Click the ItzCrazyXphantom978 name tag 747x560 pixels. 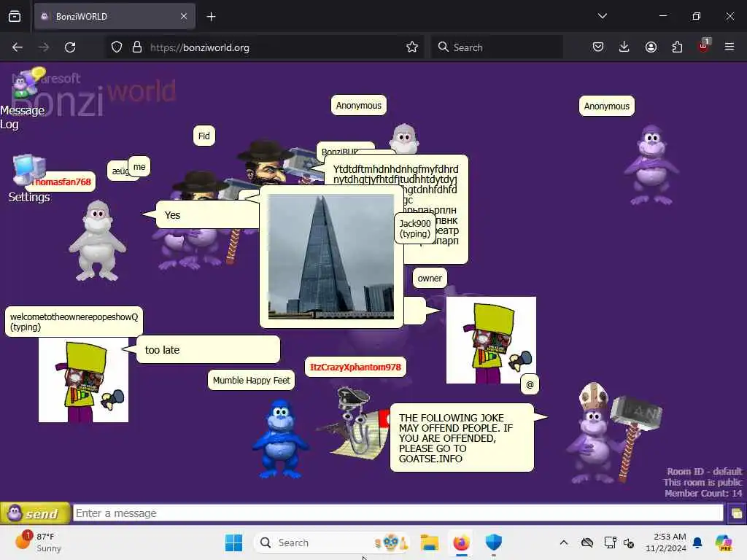tap(355, 367)
